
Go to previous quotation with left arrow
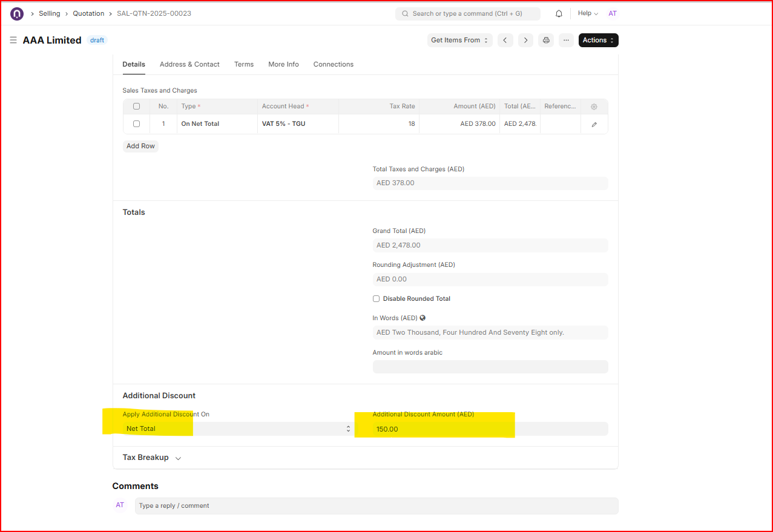pos(505,40)
